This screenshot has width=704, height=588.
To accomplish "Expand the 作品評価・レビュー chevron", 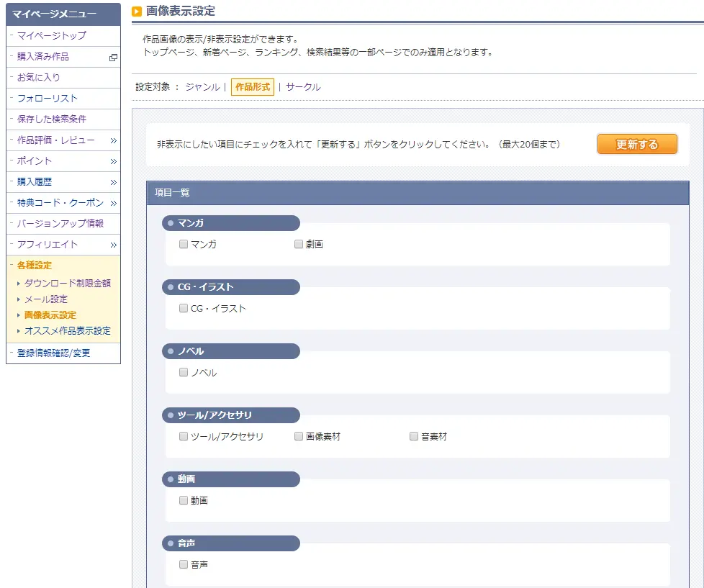I will click(x=113, y=140).
